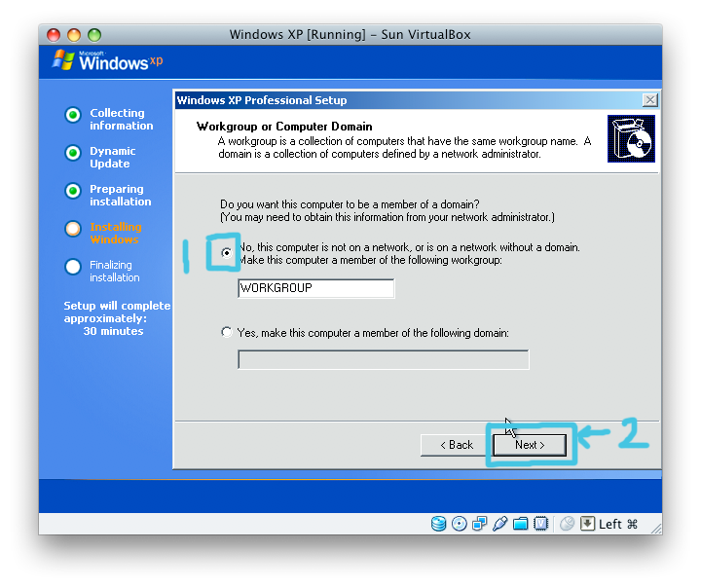Click the 'Workgroup or Computer Domain' heading
Image resolution: width=701 pixels, height=588 pixels.
[x=284, y=127]
